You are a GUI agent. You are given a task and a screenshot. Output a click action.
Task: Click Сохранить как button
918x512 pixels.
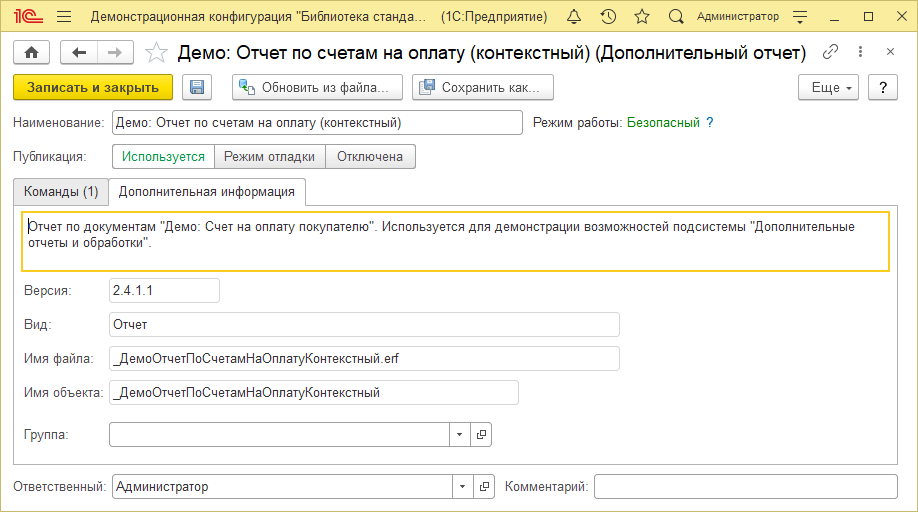[483, 87]
